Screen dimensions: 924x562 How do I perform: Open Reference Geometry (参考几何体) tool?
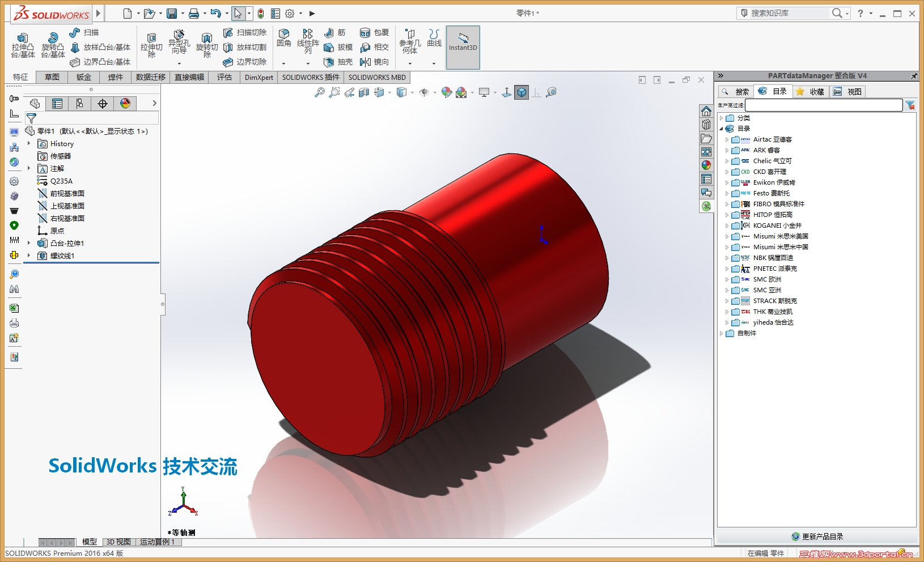(x=410, y=41)
